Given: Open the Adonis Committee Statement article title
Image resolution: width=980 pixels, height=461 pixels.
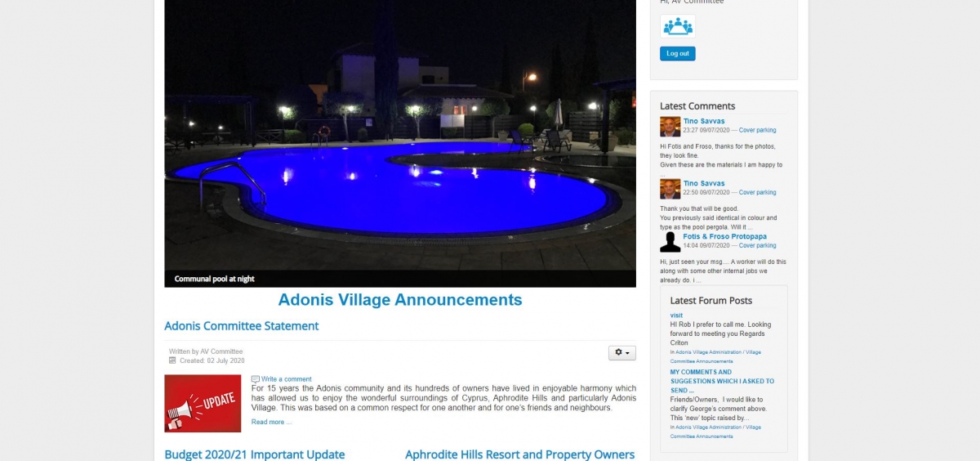Looking at the screenshot, I should coord(242,326).
